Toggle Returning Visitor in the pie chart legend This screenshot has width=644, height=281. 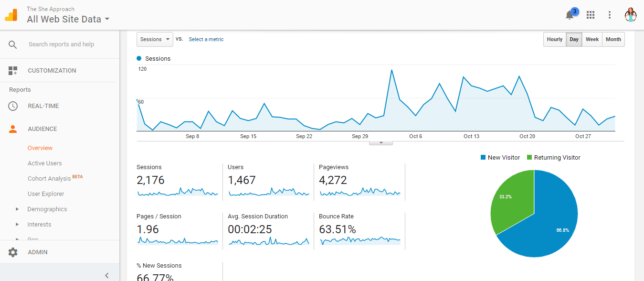coord(553,157)
